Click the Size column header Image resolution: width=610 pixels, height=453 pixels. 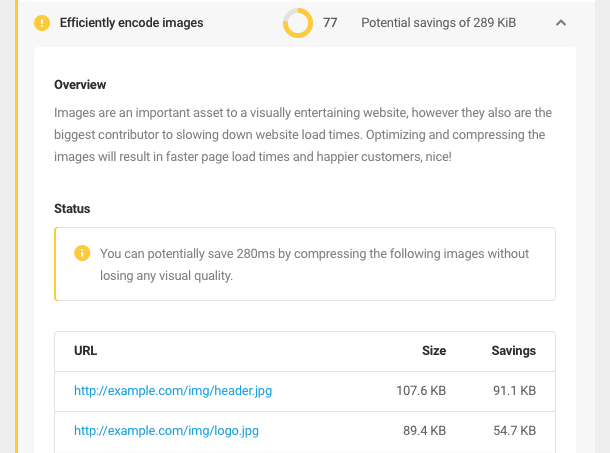click(x=434, y=351)
